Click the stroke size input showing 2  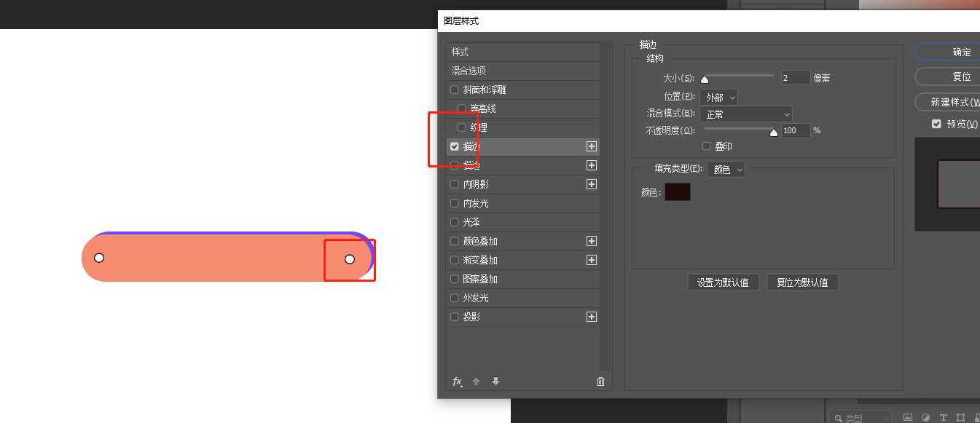point(795,77)
